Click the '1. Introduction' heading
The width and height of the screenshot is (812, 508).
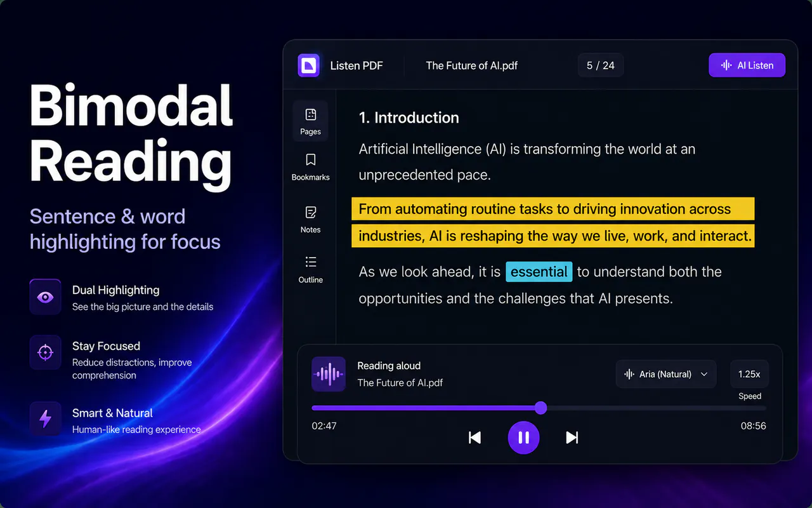click(x=409, y=117)
